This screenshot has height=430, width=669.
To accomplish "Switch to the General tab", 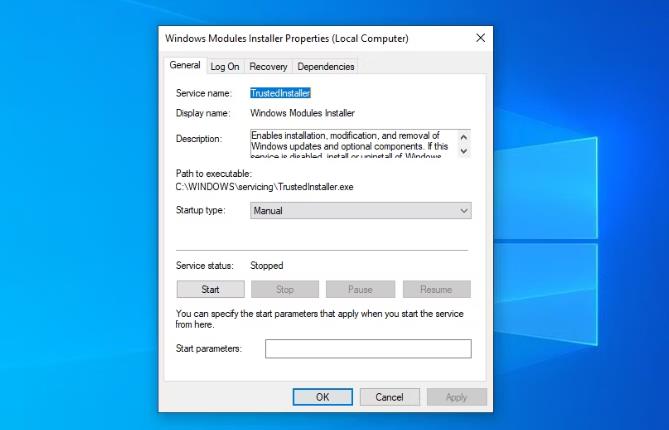I will pyautogui.click(x=185, y=65).
